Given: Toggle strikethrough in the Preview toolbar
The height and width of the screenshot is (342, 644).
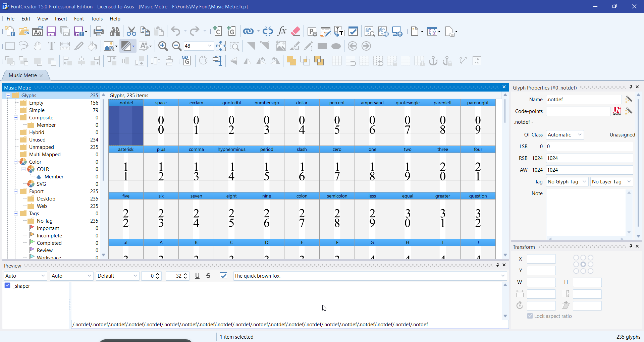Looking at the screenshot, I should [x=208, y=276].
